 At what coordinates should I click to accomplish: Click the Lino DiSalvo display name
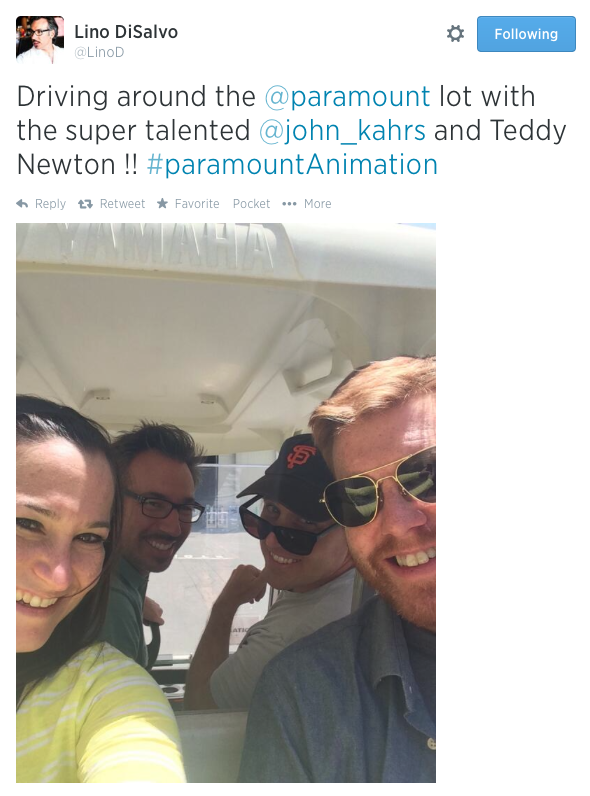126,32
